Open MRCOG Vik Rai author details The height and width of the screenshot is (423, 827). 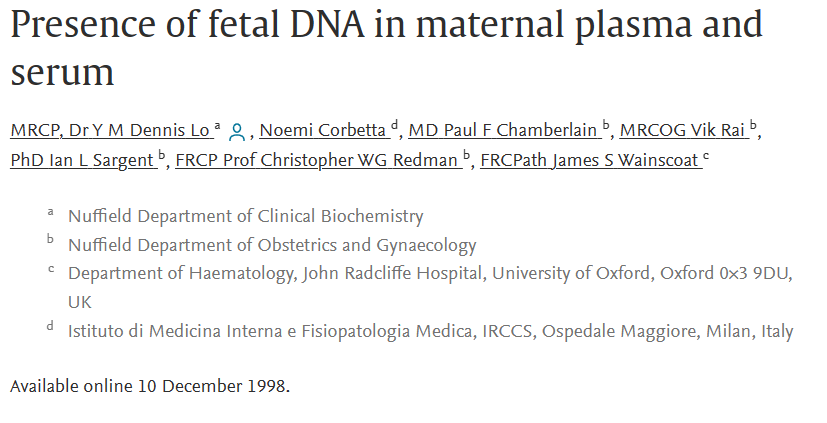pos(682,130)
